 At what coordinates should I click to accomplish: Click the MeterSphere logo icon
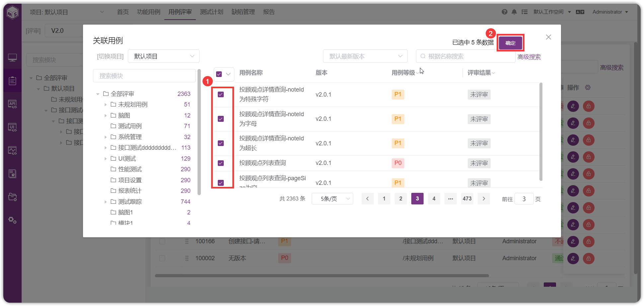[13, 12]
